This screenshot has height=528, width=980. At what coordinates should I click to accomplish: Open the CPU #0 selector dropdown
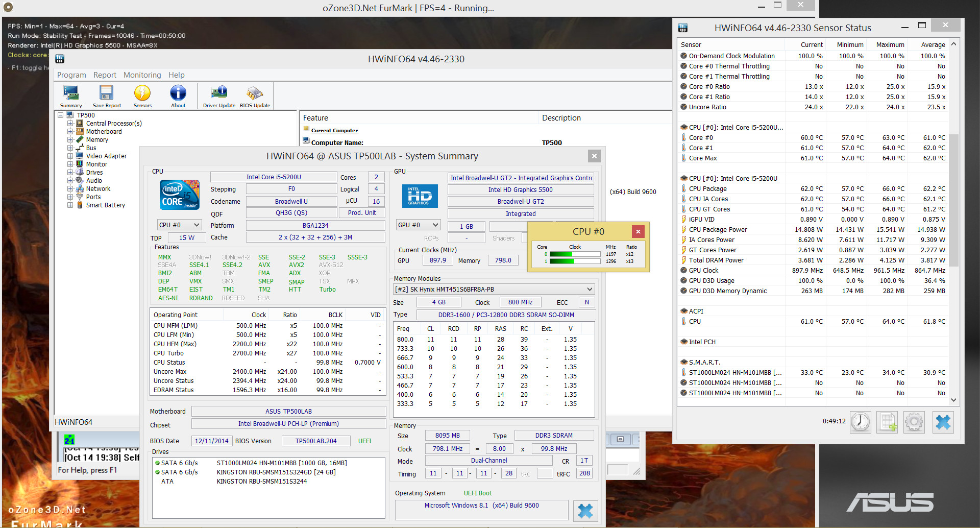[x=179, y=225]
